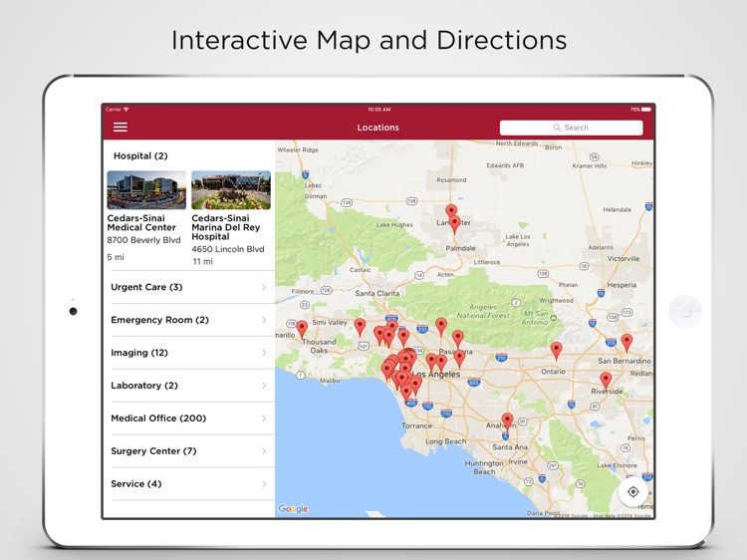Expand Laboratory row chevron
The height and width of the screenshot is (560, 747).
click(x=264, y=386)
